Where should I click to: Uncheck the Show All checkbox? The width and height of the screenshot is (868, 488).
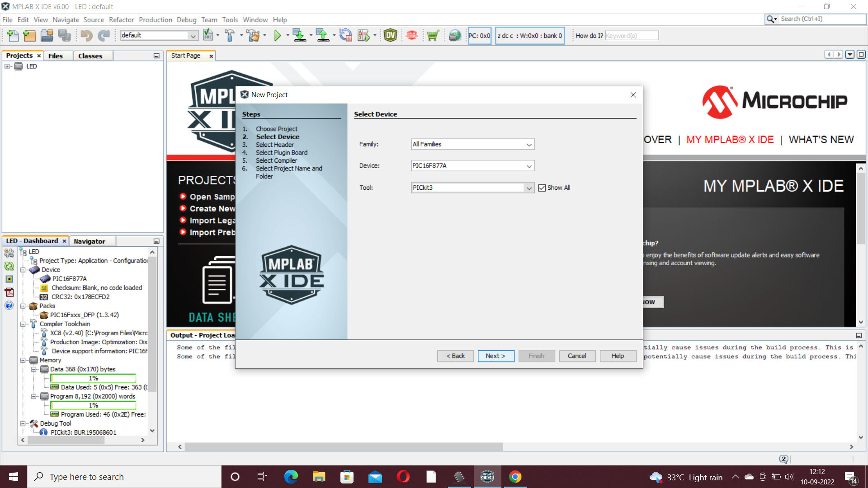pyautogui.click(x=542, y=188)
